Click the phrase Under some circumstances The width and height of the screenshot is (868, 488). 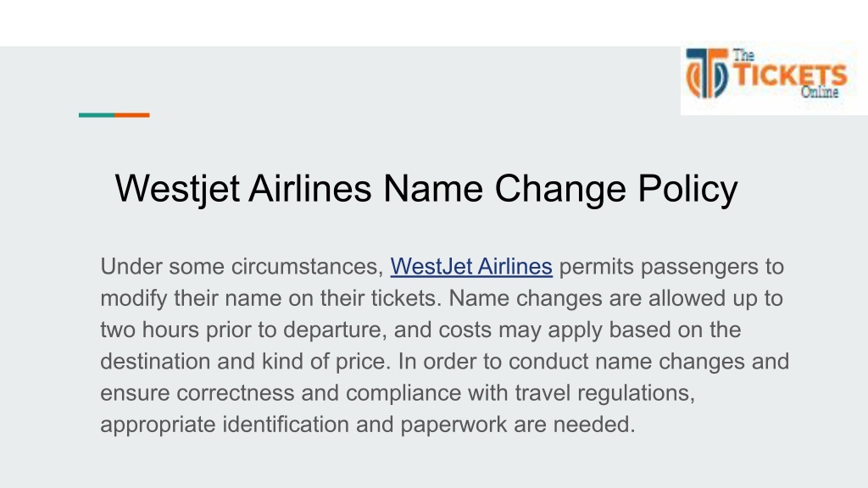tap(242, 267)
